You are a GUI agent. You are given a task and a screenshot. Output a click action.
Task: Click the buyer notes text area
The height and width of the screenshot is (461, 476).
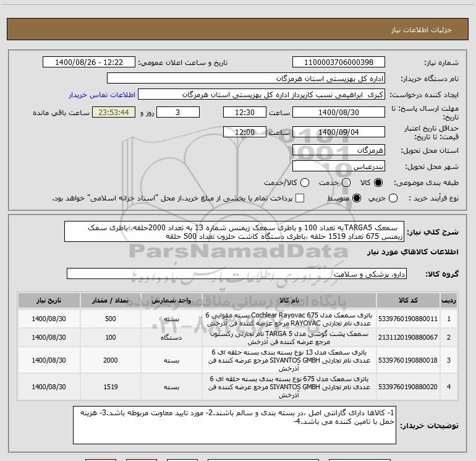click(234, 425)
